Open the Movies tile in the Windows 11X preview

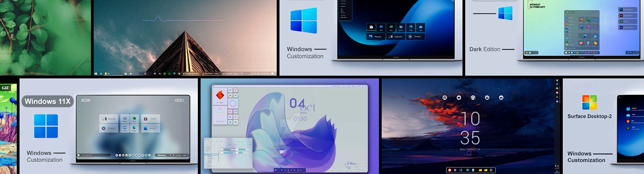[x=151, y=119]
